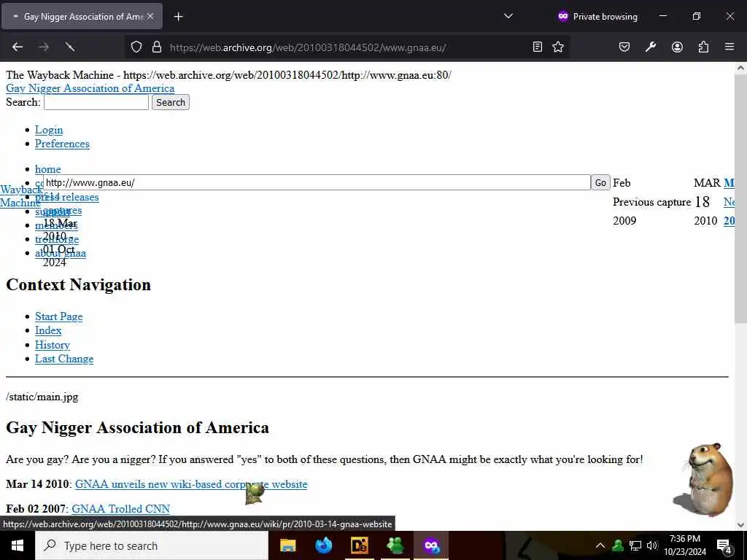Click the page scrollbar up arrow
The height and width of the screenshot is (560, 747).
tap(740, 68)
